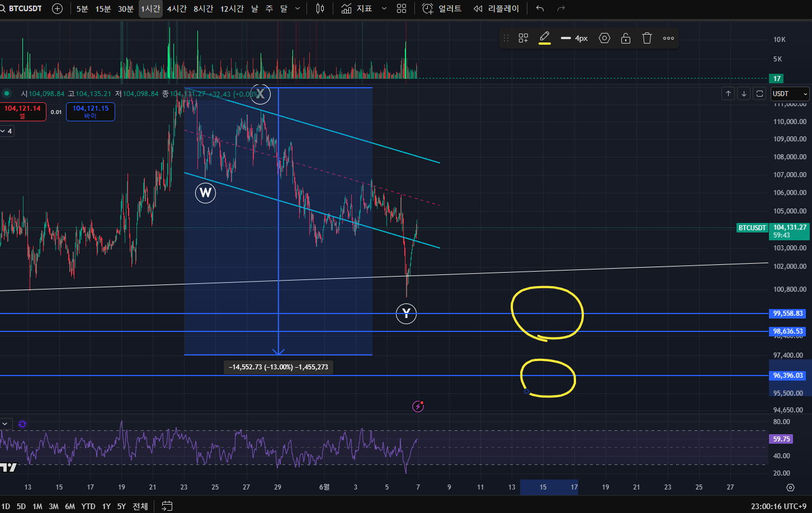Click the blue 바이 buy price button
The height and width of the screenshot is (513, 812).
point(91,112)
